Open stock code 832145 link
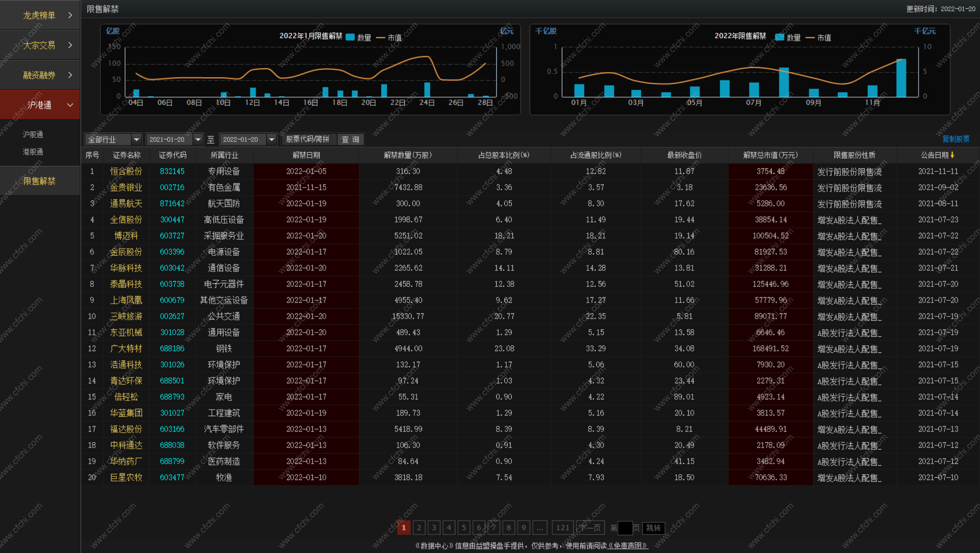This screenshot has height=553, width=980. (172, 171)
